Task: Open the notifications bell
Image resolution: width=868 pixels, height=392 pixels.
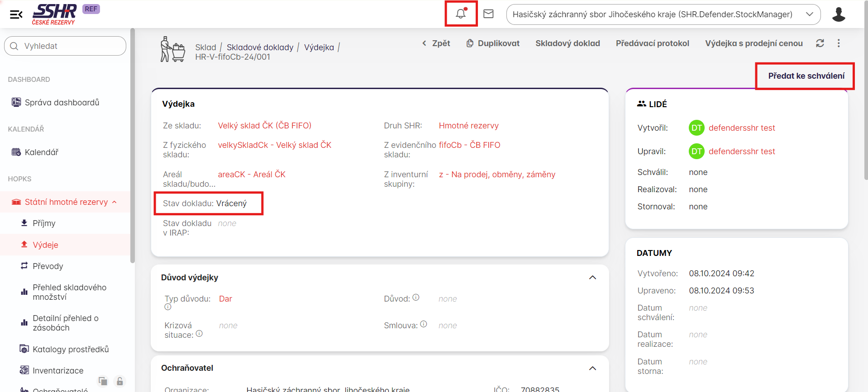Action: tap(461, 14)
